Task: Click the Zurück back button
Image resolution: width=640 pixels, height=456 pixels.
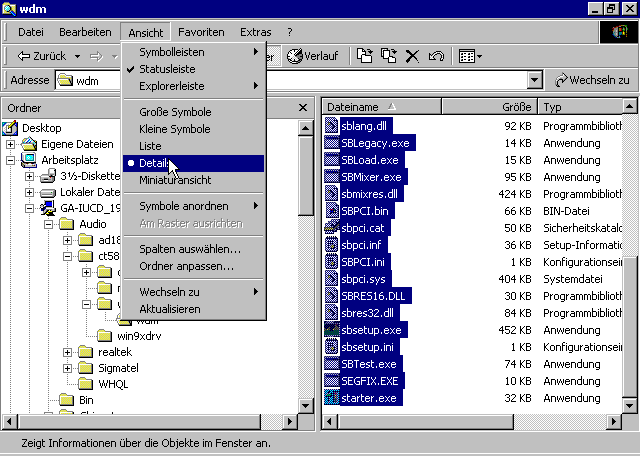Action: tap(41, 56)
